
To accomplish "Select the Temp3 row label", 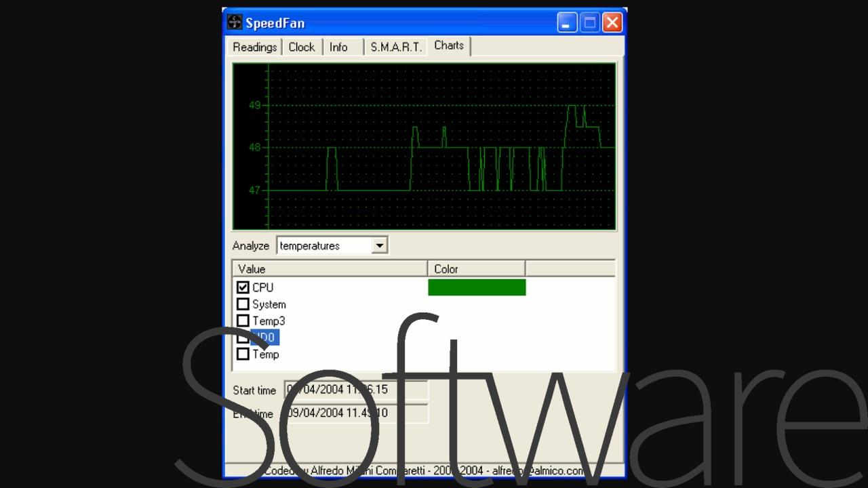I will pos(269,321).
